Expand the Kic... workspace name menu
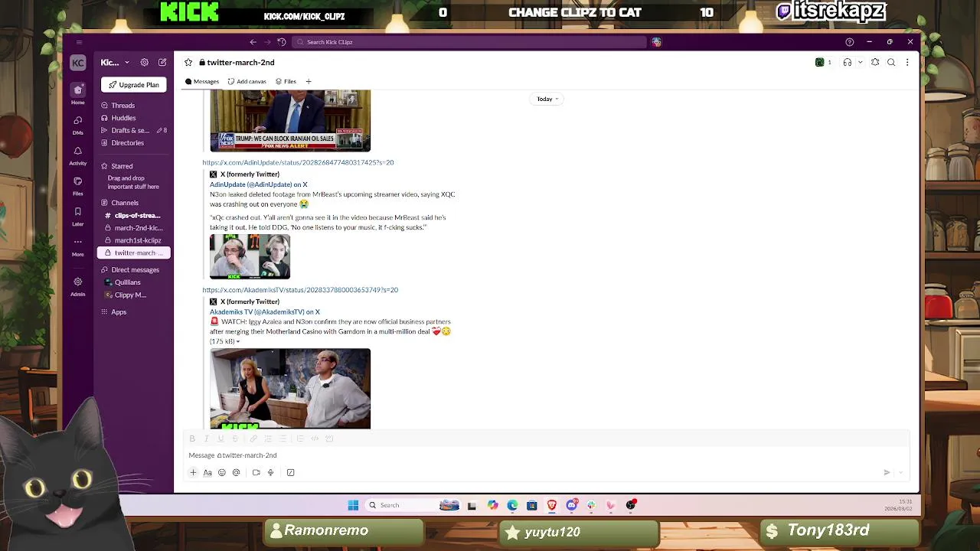This screenshot has height=551, width=980. 115,63
